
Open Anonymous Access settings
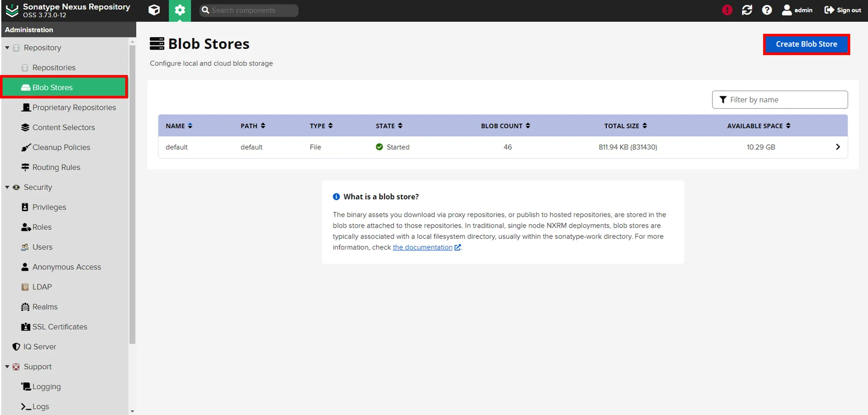click(67, 267)
